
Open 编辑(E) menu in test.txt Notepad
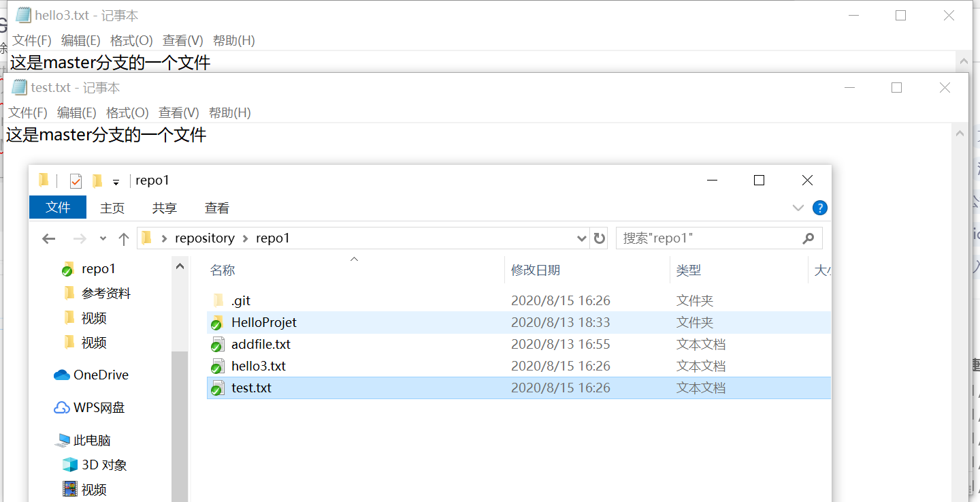(77, 112)
